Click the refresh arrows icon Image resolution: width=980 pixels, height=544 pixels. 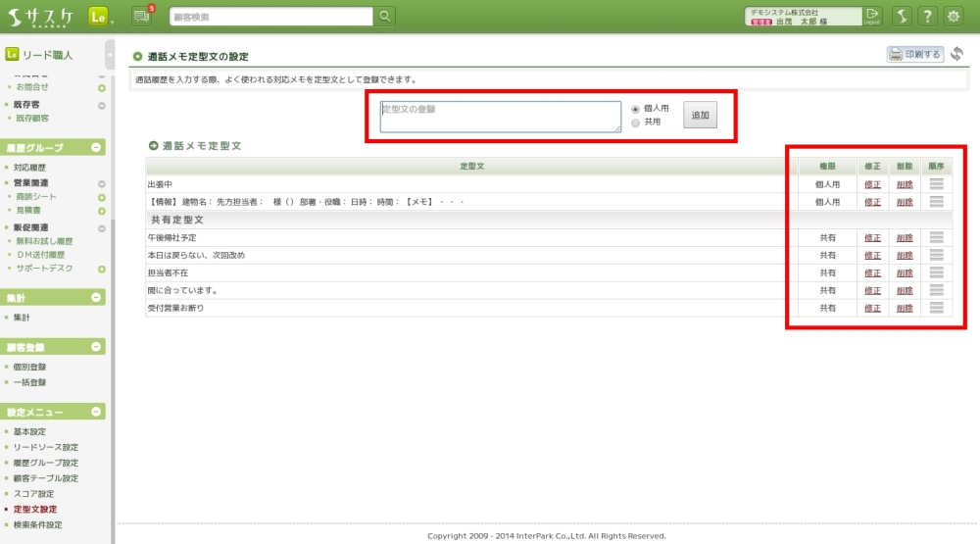(957, 54)
